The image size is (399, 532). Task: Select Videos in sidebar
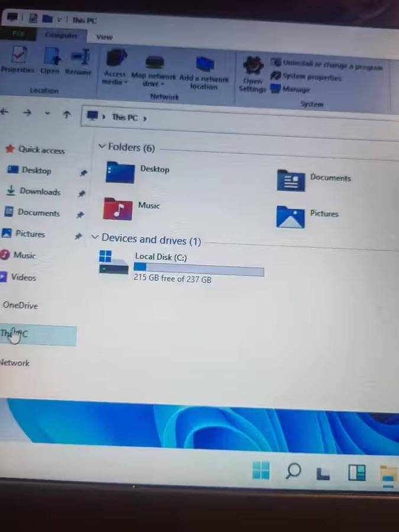18,277
